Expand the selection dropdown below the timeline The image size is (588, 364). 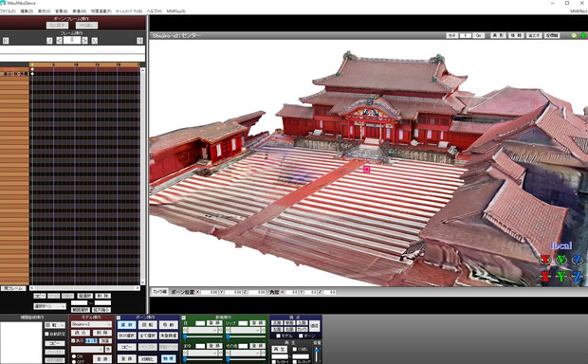[50, 306]
